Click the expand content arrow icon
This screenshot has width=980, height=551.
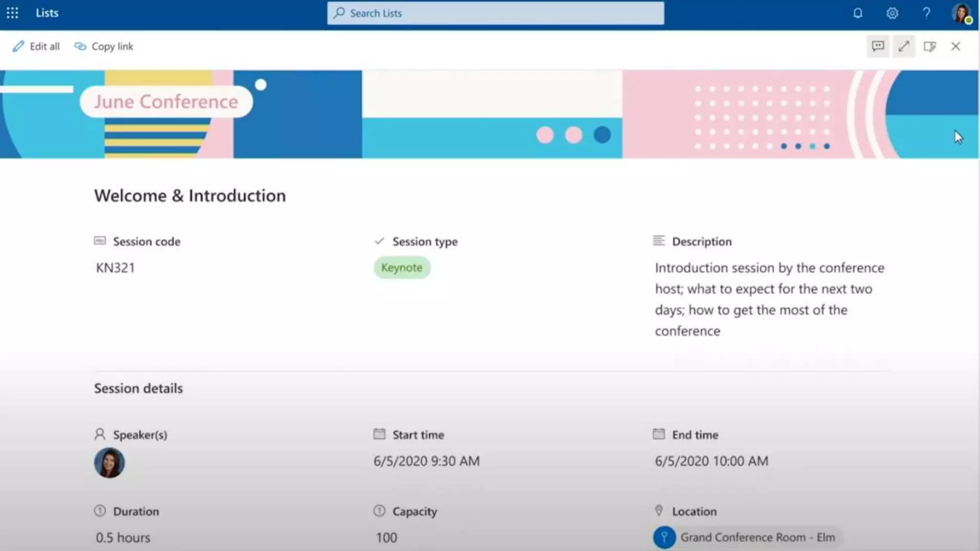[x=903, y=46]
